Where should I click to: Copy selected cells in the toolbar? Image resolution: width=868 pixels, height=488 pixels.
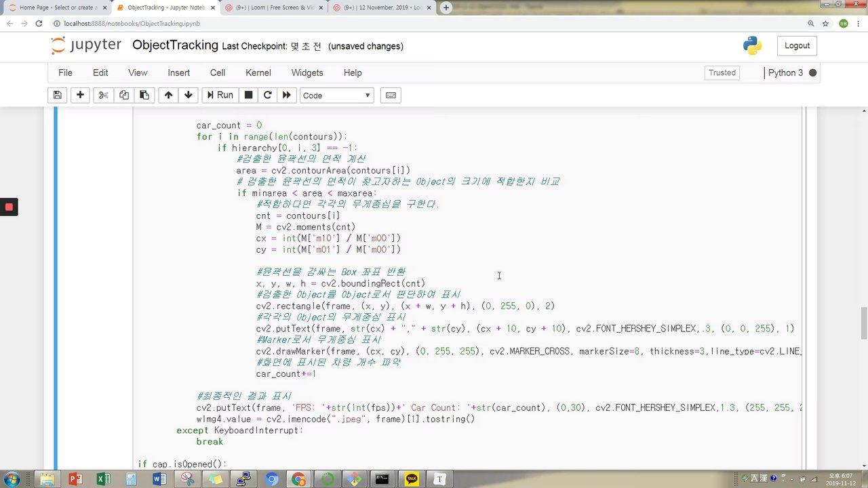(x=124, y=96)
